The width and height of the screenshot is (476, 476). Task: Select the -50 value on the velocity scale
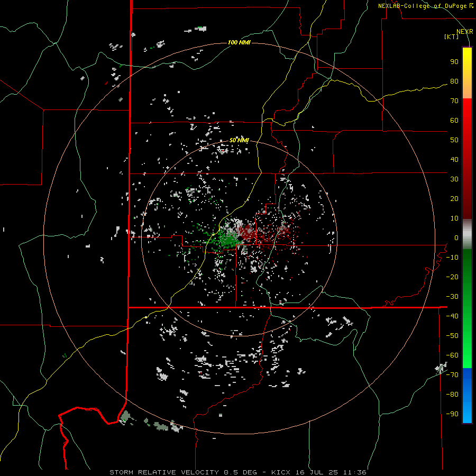point(452,336)
